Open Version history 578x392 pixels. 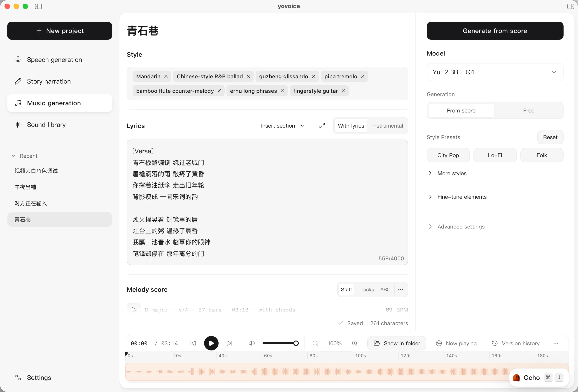(x=516, y=343)
